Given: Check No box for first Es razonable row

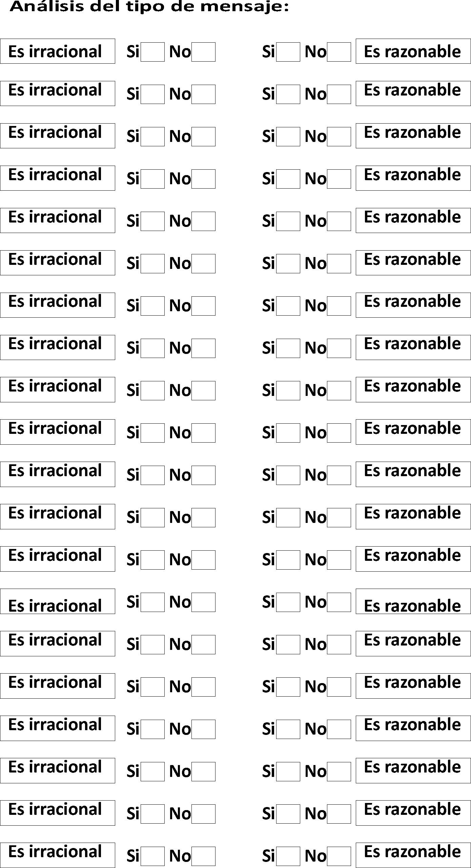Looking at the screenshot, I should coord(339,52).
